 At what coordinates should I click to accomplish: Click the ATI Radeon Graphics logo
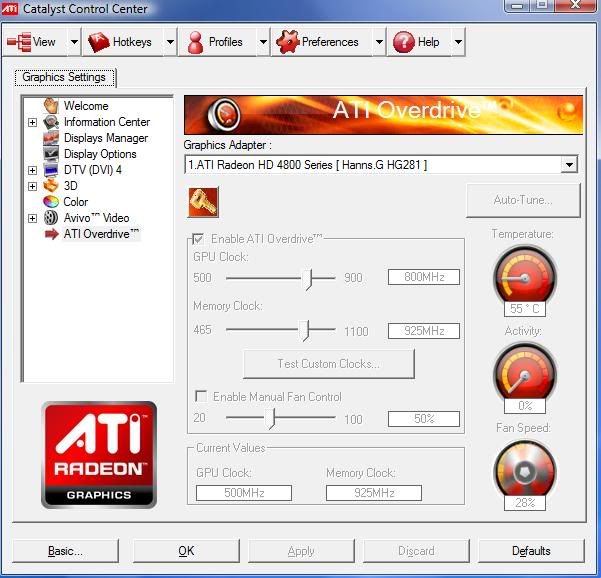[99, 454]
